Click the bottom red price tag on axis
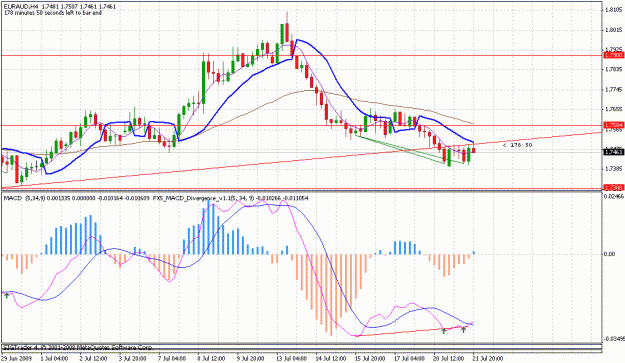 pos(614,187)
